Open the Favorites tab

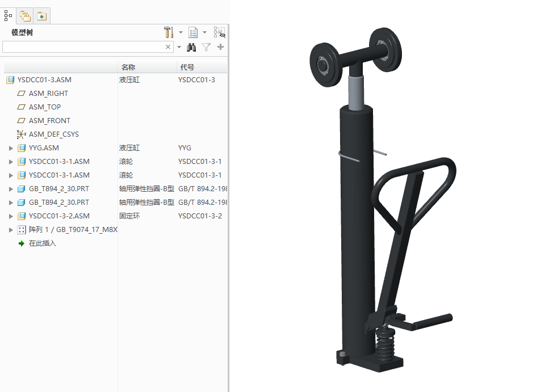coord(41,16)
